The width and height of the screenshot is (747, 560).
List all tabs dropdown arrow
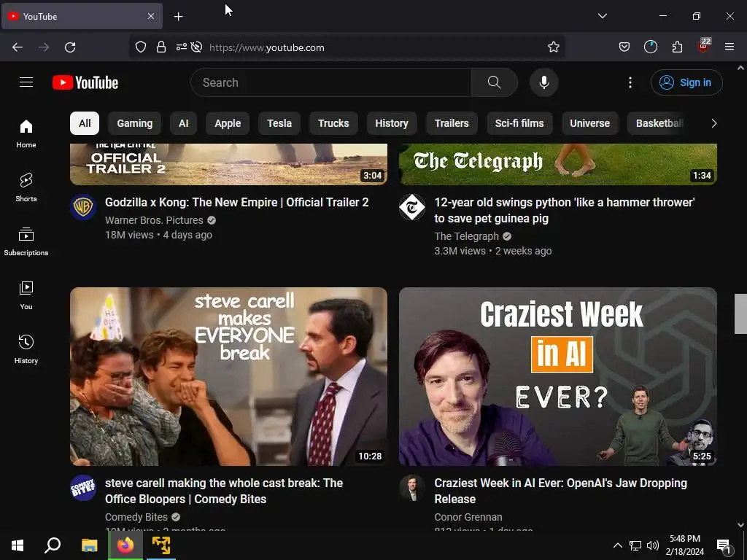coord(602,16)
